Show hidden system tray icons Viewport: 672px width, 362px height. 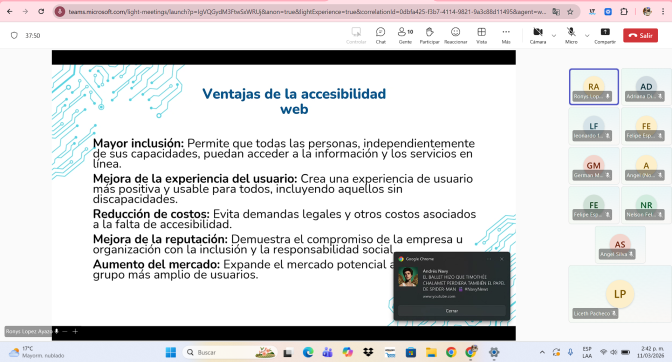point(542,352)
